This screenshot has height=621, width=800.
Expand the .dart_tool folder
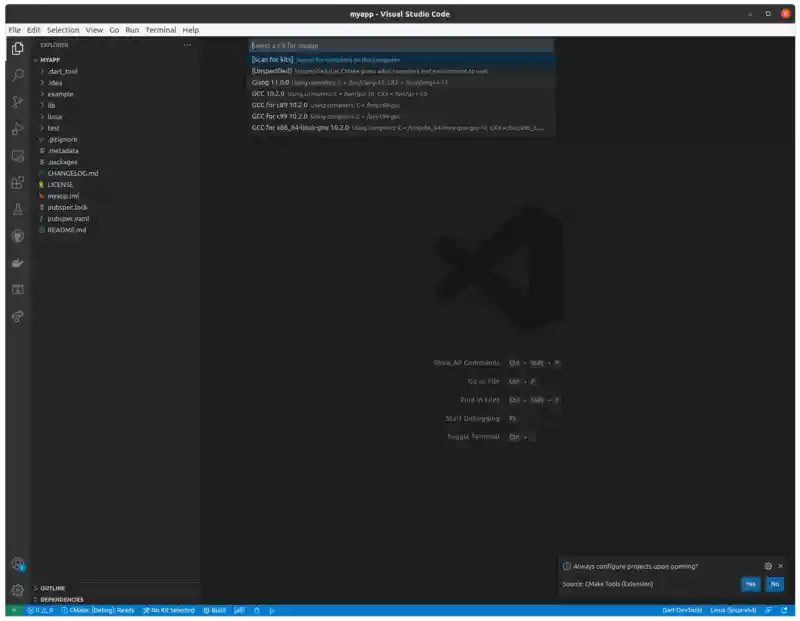click(x=60, y=71)
